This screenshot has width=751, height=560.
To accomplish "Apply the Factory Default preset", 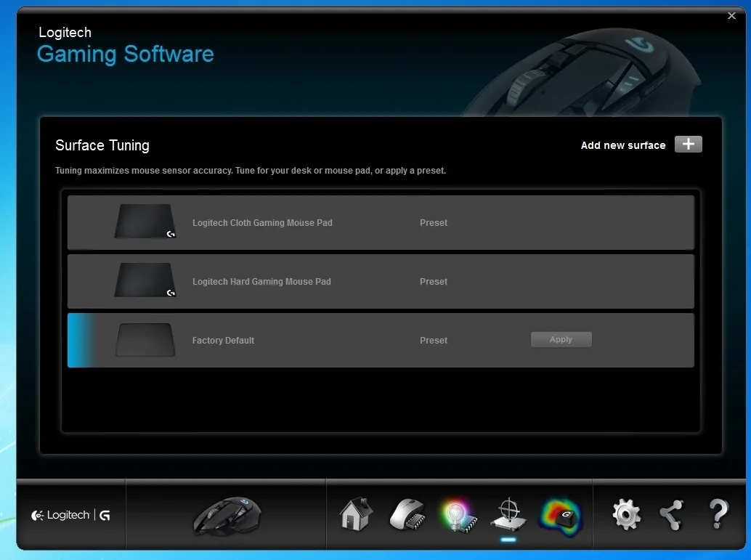I will (561, 339).
